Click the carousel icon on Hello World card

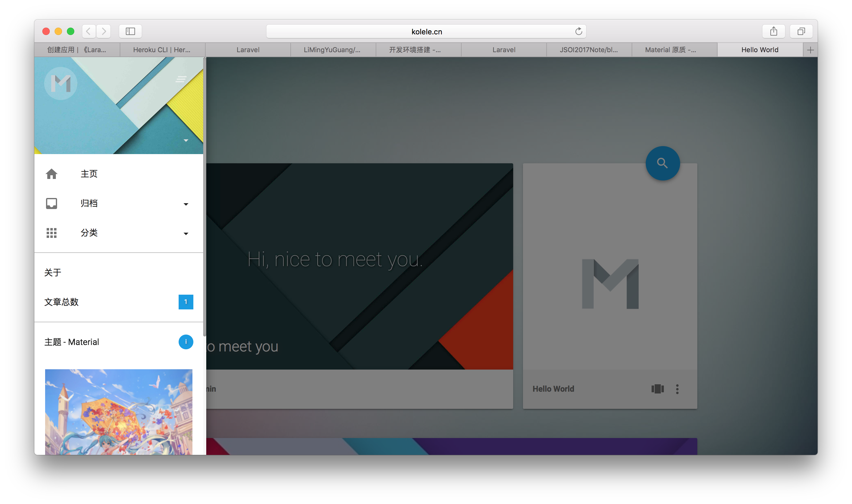pos(657,389)
